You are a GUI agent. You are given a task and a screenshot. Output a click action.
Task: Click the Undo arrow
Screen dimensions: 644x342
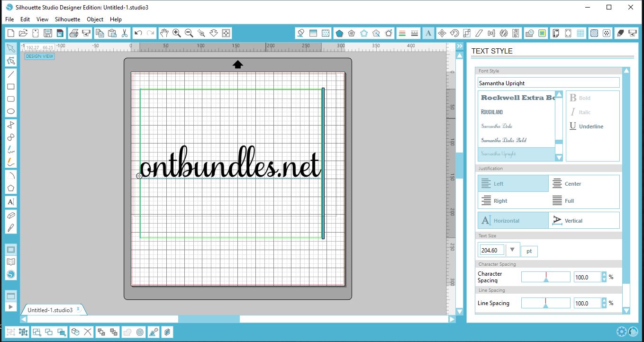pyautogui.click(x=138, y=33)
